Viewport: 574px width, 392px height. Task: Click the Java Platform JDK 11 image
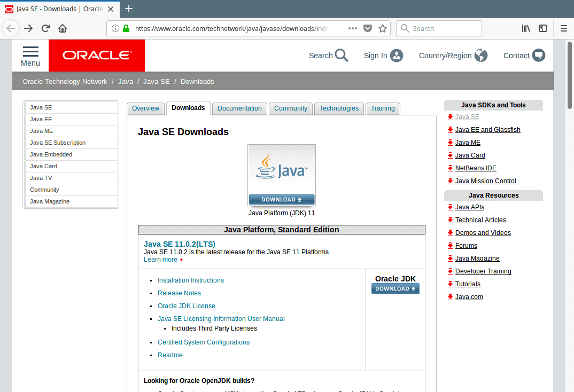point(282,170)
